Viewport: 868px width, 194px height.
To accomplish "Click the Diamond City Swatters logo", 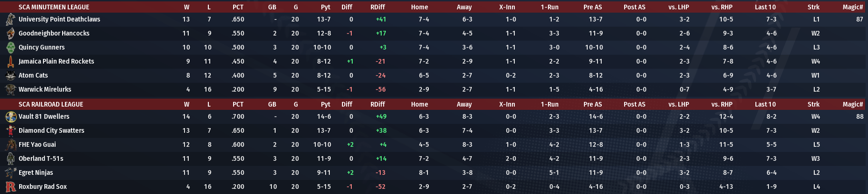I will (x=10, y=130).
